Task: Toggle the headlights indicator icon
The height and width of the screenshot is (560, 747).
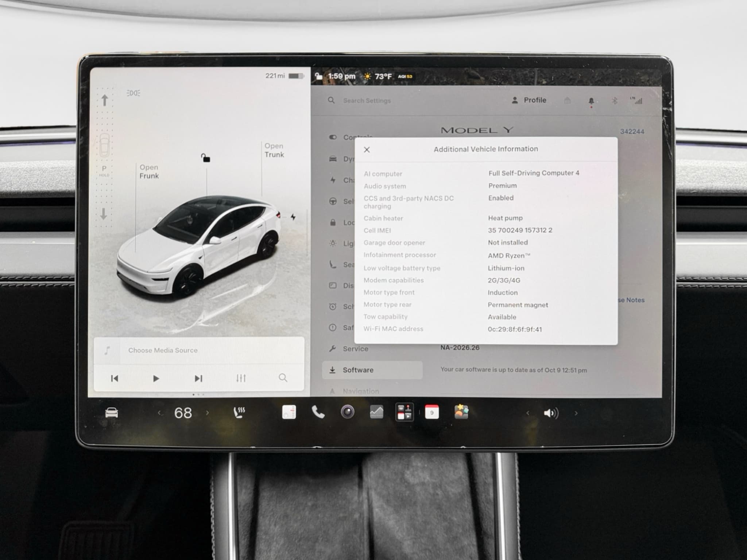Action: 133,93
